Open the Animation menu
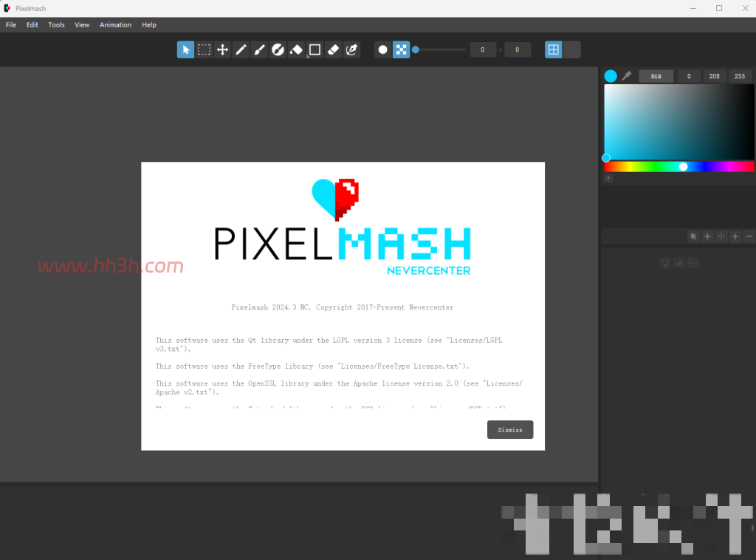This screenshot has width=756, height=560. point(115,24)
